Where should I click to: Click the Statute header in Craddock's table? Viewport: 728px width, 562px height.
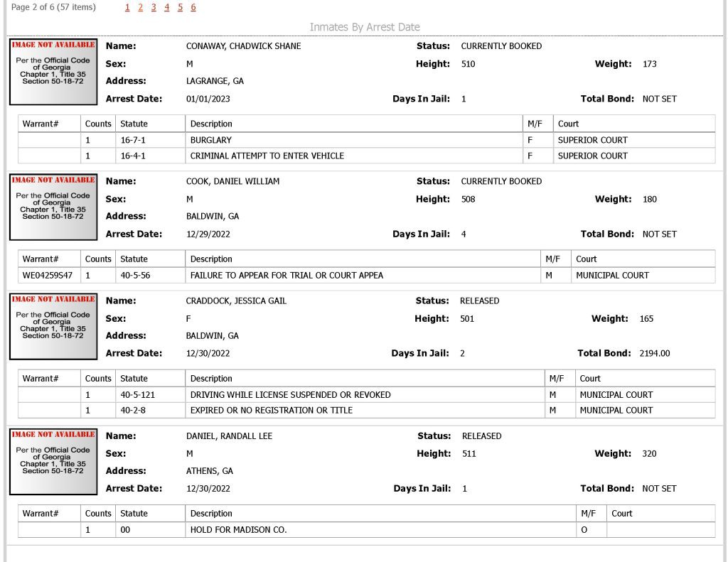[134, 379]
